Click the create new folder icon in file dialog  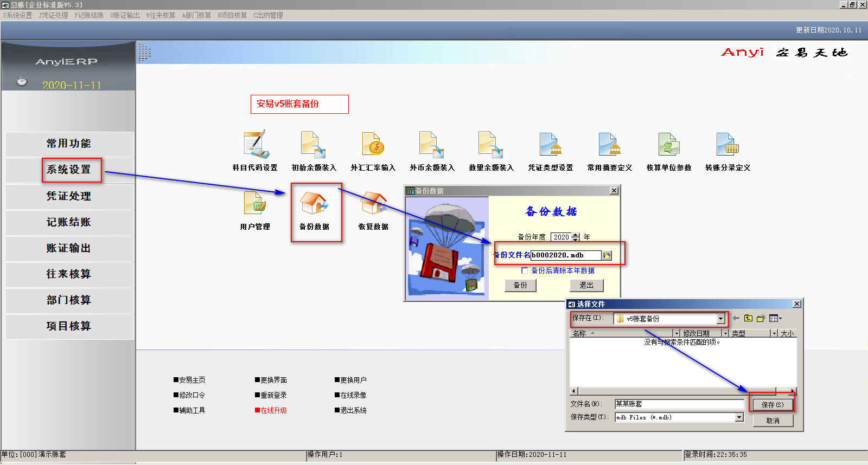coord(761,318)
